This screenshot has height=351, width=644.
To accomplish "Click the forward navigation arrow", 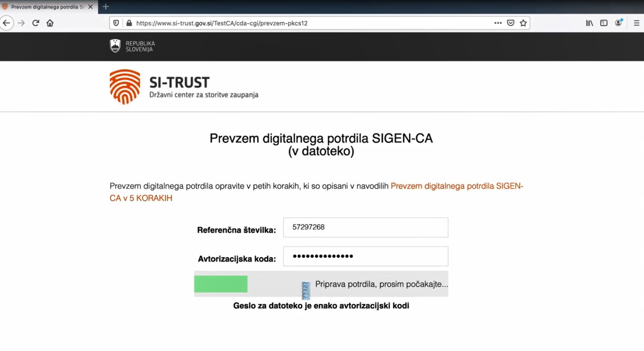I will [x=21, y=23].
